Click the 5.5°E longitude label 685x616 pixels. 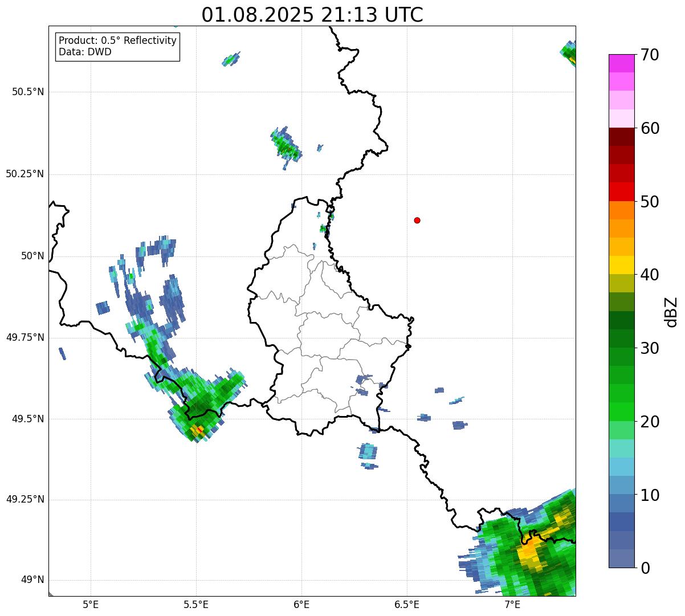[196, 604]
